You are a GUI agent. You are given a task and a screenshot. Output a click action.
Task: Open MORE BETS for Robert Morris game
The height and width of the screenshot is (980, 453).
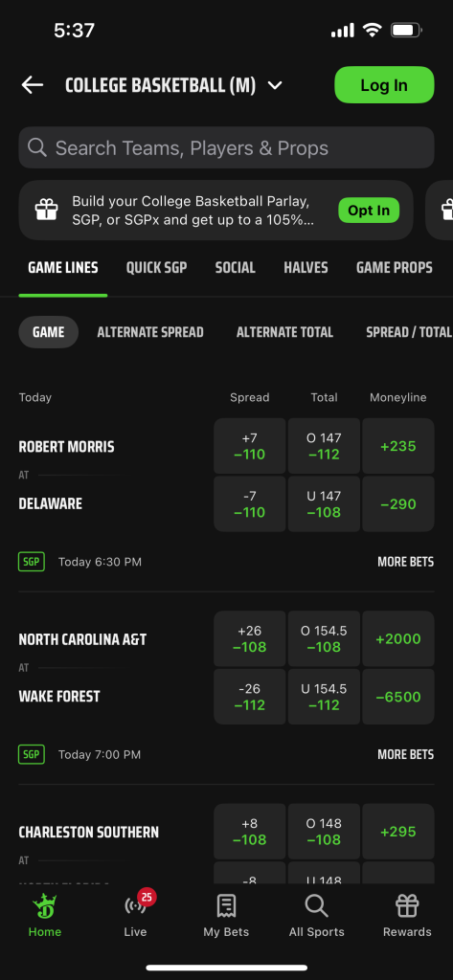405,562
